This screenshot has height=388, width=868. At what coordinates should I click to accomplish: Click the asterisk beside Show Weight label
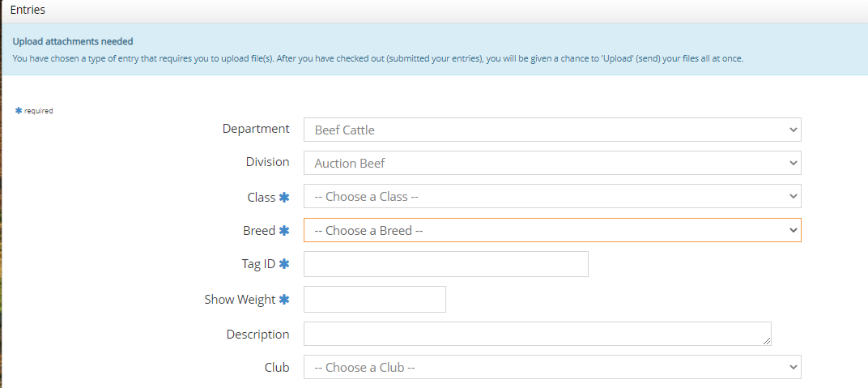tap(284, 300)
